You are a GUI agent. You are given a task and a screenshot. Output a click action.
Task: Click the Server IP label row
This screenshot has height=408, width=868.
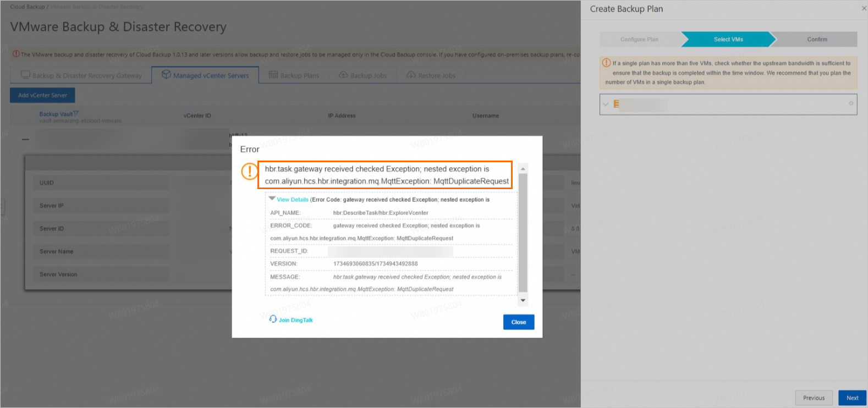(x=101, y=206)
